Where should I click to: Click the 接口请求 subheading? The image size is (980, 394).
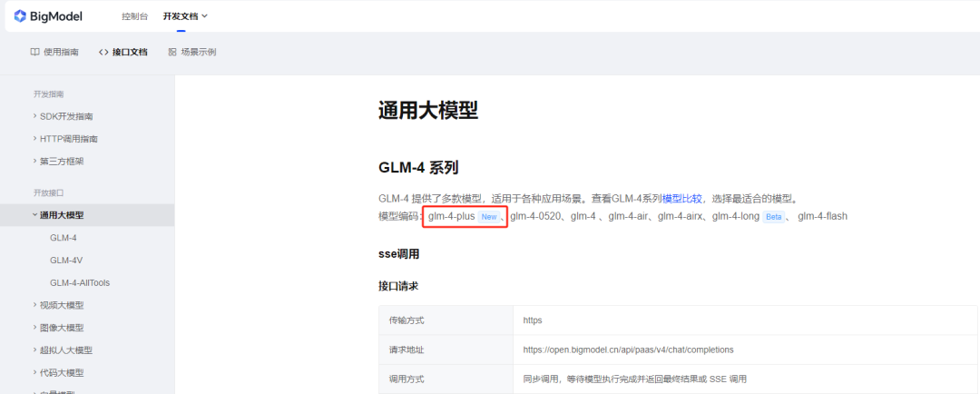click(398, 286)
